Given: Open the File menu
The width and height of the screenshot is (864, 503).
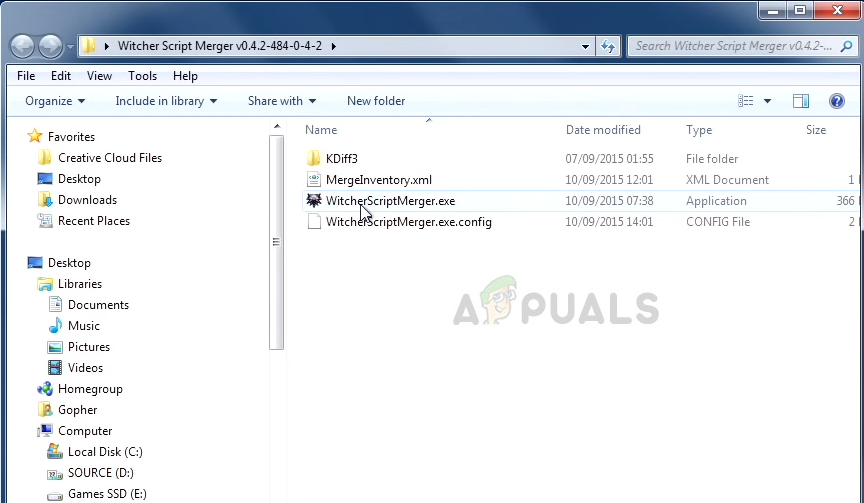Looking at the screenshot, I should tap(26, 76).
